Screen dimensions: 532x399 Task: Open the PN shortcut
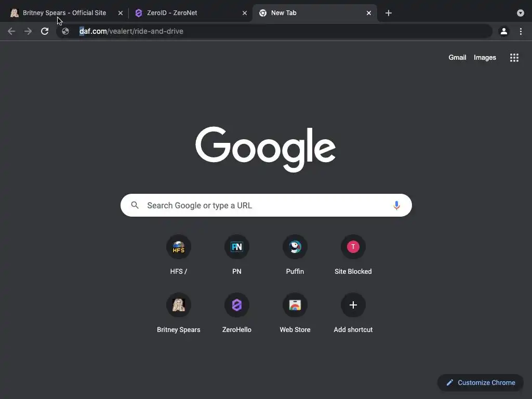[237, 255]
